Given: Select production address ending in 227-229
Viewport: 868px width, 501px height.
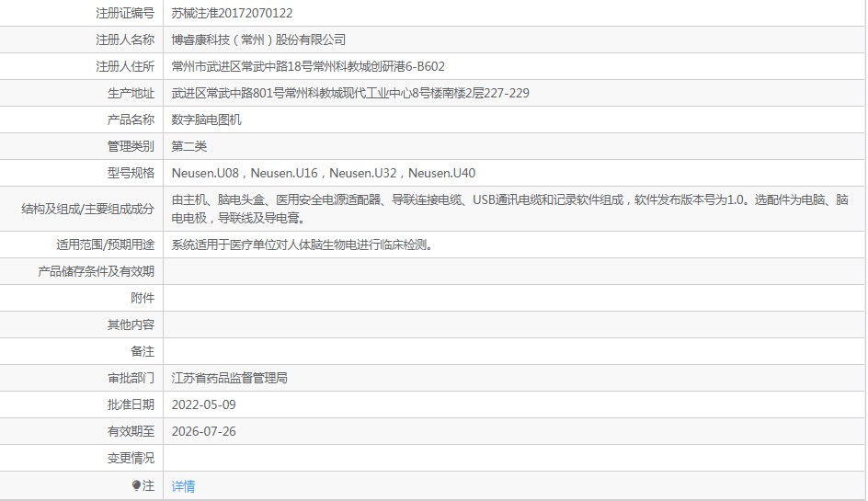Looking at the screenshot, I should point(350,93).
